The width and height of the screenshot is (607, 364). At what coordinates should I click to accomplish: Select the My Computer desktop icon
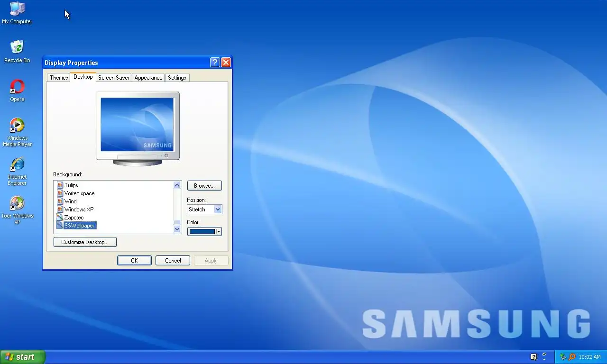pyautogui.click(x=17, y=13)
